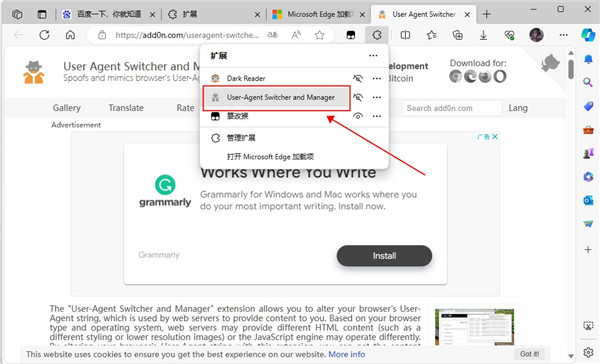This screenshot has height=364, width=600.
Task: Open sidebar Search icon
Action: (x=588, y=82)
